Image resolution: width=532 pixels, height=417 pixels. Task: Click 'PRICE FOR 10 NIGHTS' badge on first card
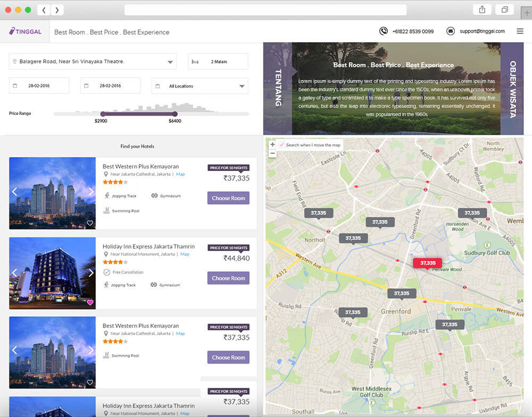229,168
